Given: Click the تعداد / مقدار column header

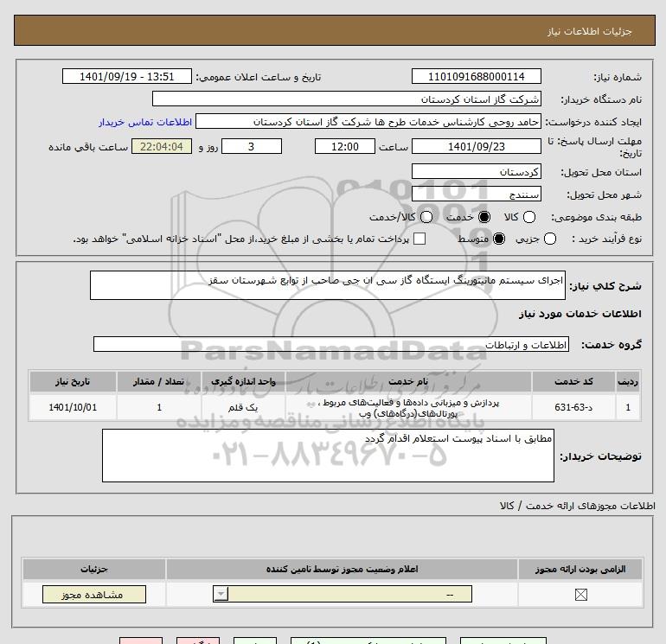Looking at the screenshot, I should point(159,381).
